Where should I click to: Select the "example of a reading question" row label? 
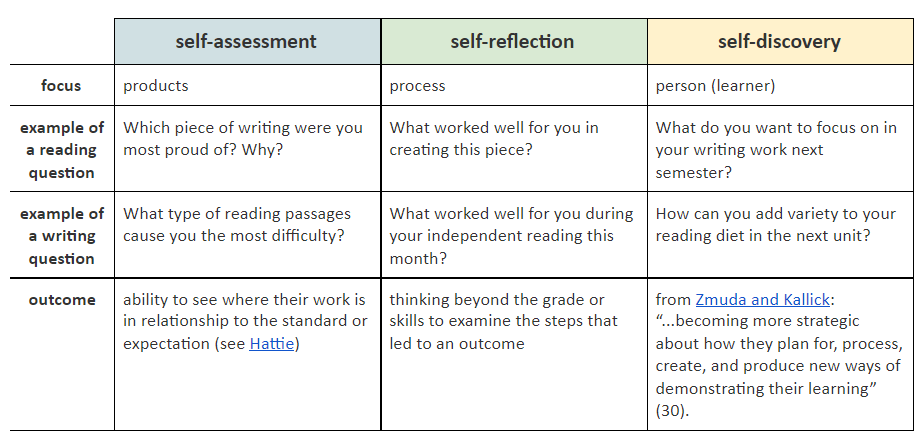[x=61, y=150]
